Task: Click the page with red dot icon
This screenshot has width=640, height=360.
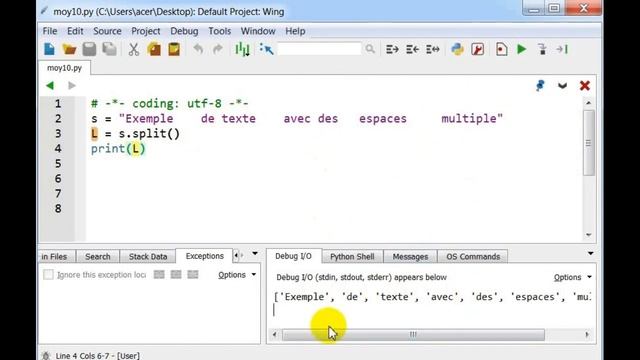Action: point(502,49)
